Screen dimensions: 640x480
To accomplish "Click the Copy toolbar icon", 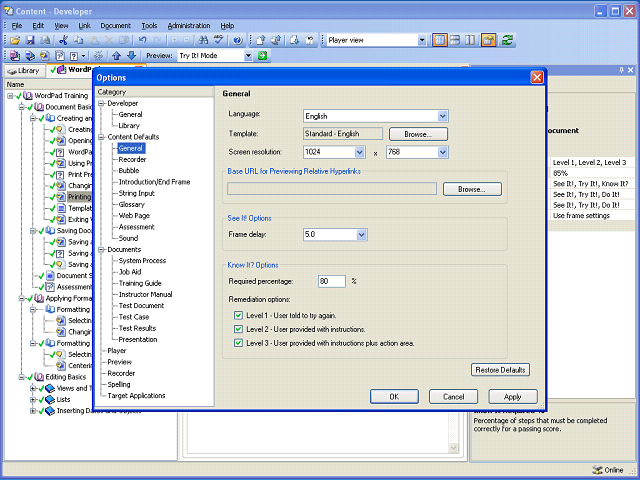I will 78,40.
